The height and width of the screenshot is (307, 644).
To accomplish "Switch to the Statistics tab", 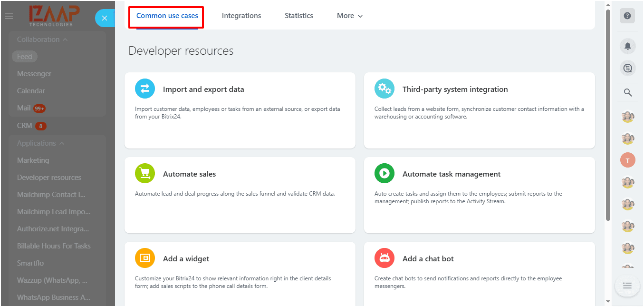I will [x=298, y=15].
